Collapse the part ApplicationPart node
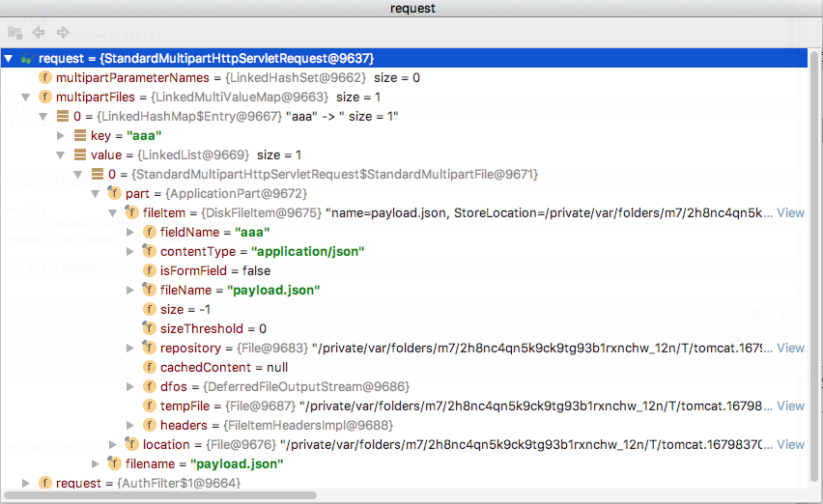Image resolution: width=823 pixels, height=504 pixels. tap(96, 193)
